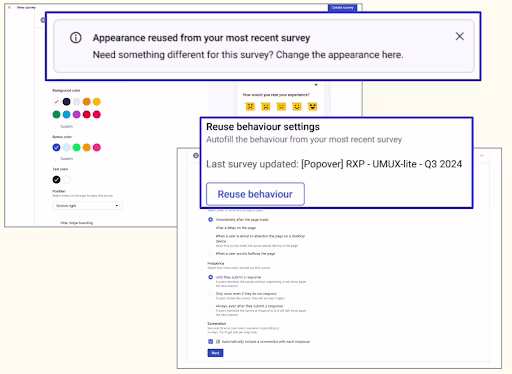Select the black text color swatch
The image size is (512, 374).
56,179
